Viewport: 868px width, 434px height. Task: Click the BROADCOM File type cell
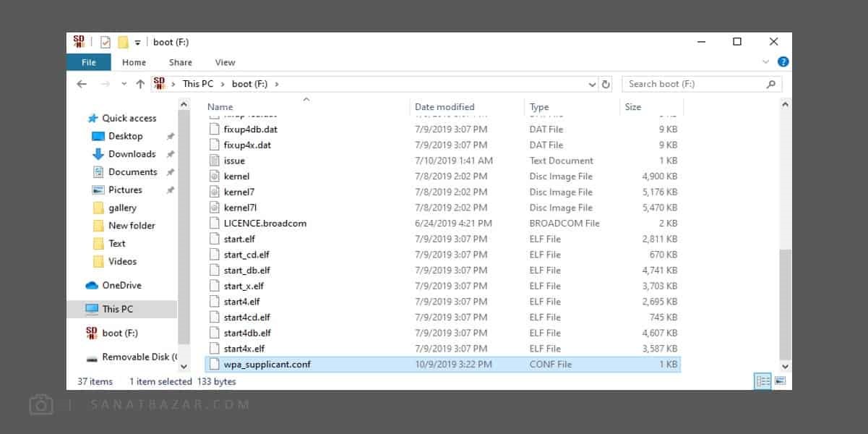pyautogui.click(x=564, y=224)
